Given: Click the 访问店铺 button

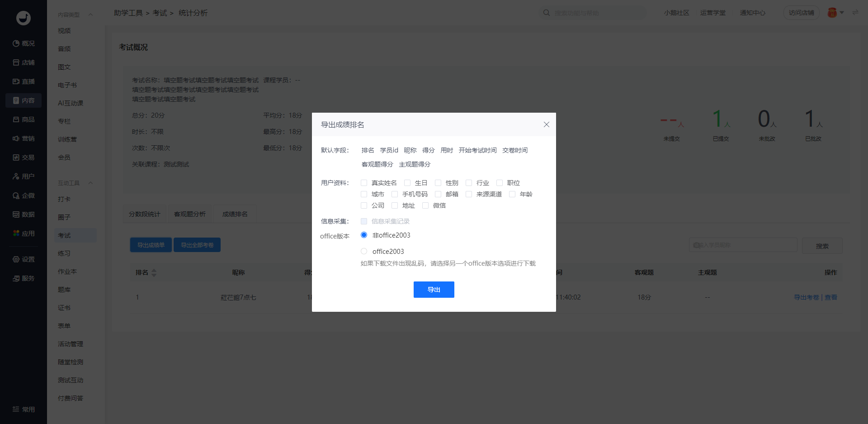Looking at the screenshot, I should [x=801, y=13].
